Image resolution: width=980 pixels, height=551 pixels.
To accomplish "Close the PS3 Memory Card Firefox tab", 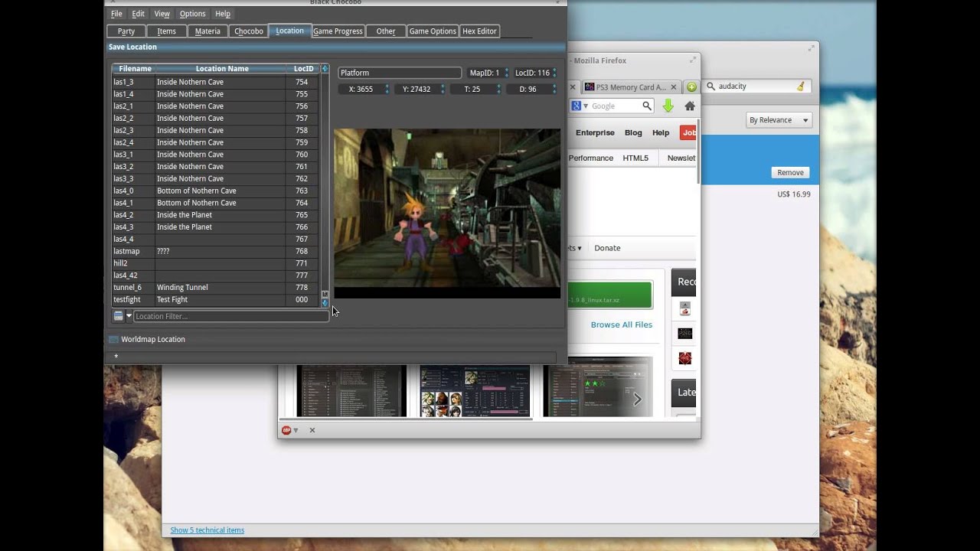I will (x=674, y=87).
